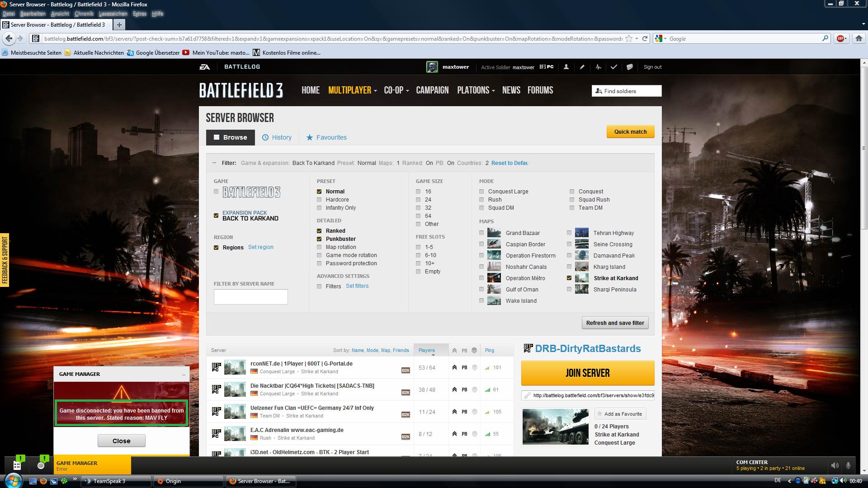Join the DRB-DirtyRatBastards server
Image resolution: width=868 pixels, height=488 pixels.
[587, 373]
